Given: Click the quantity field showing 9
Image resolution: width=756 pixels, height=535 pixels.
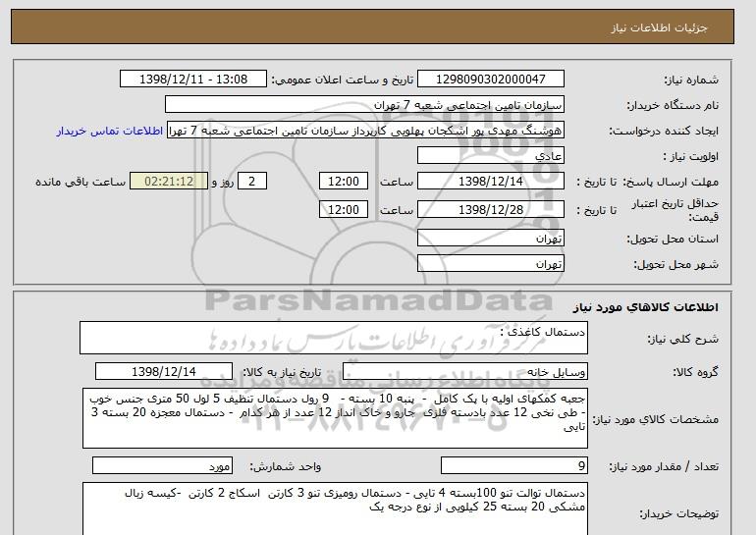Looking at the screenshot, I should click(x=513, y=466).
